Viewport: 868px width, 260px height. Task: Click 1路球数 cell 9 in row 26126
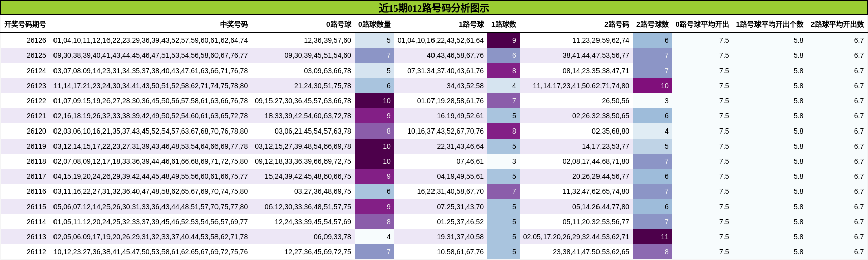(503, 40)
